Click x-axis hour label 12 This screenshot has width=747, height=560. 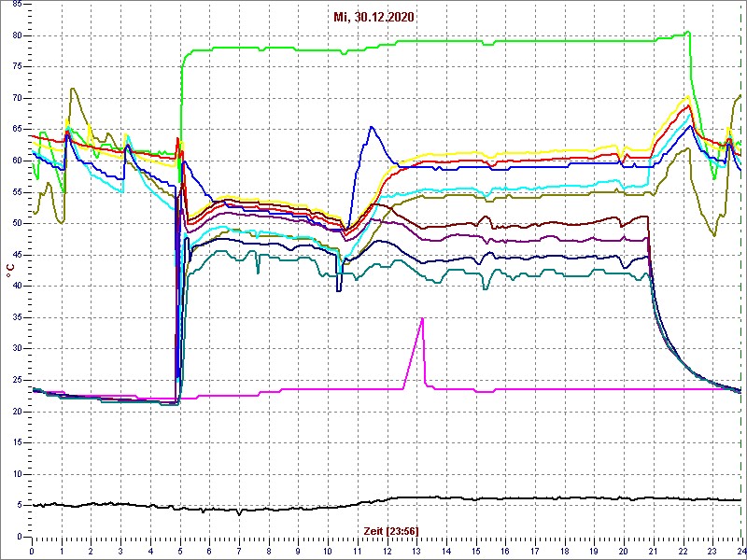(387, 552)
